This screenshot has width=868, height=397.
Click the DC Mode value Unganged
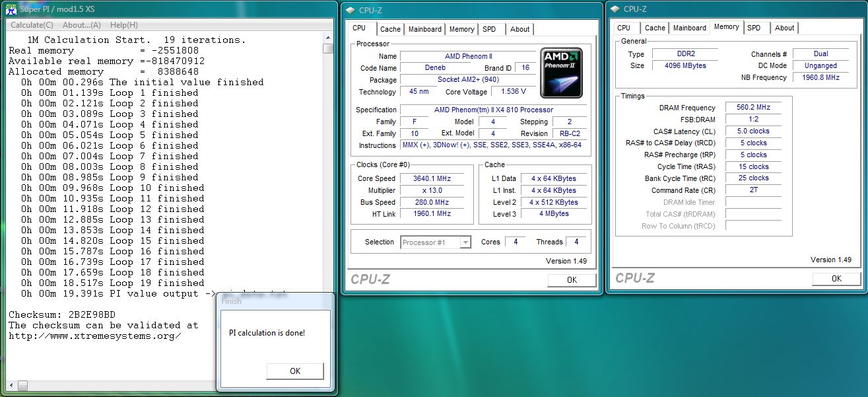[820, 66]
